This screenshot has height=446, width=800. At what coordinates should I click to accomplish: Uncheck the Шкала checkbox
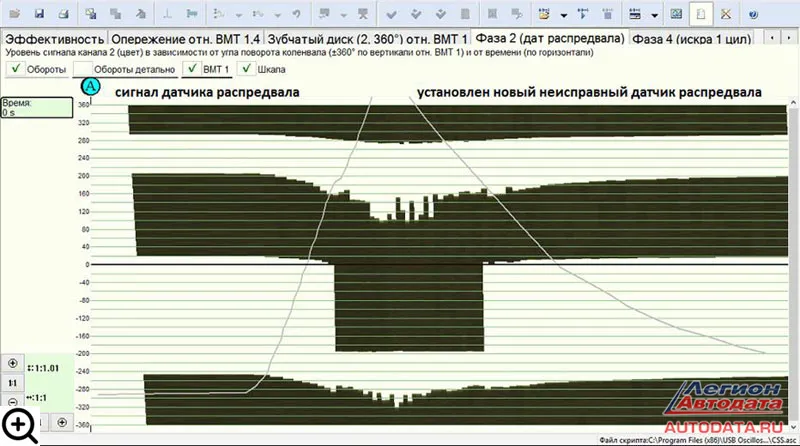click(x=246, y=69)
